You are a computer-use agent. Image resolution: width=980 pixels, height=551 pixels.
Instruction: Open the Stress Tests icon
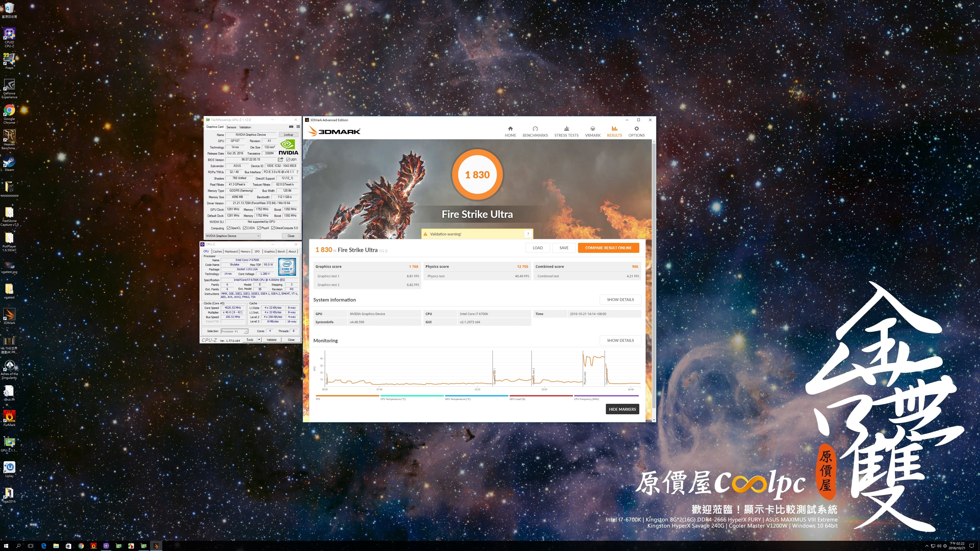566,129
